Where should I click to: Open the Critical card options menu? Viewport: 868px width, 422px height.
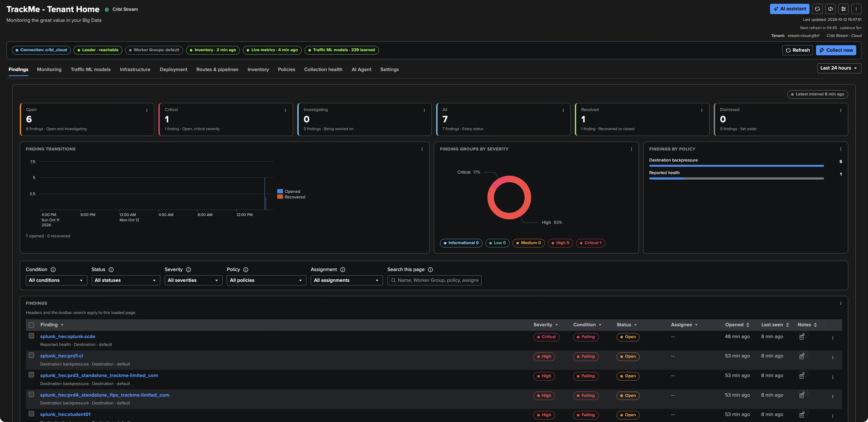[285, 110]
